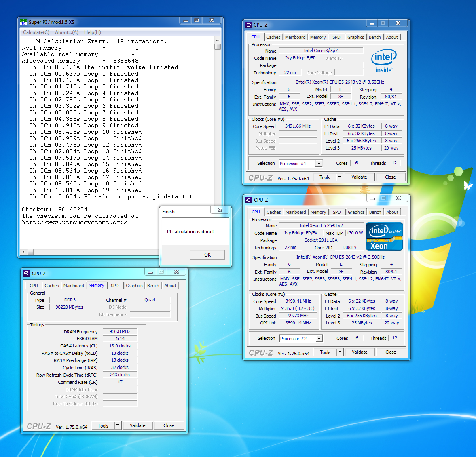Maximize the Super PI window
This screenshot has width=476, height=457.
click(197, 21)
